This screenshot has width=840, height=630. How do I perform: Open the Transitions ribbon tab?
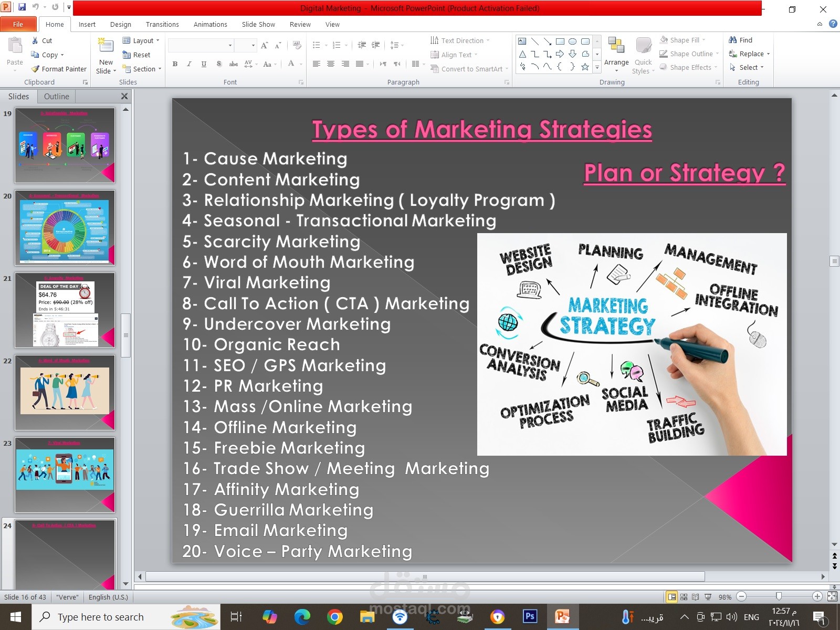click(x=162, y=24)
